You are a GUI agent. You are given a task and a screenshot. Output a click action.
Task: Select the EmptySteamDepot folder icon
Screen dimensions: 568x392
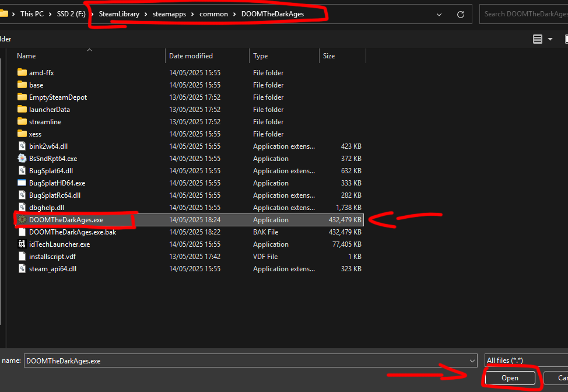(22, 97)
